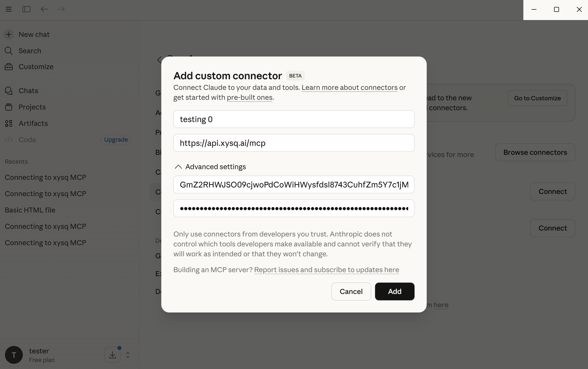Screen dimensions: 588x369
Task: Open Learn more about connectors link
Action: pos(349,87)
